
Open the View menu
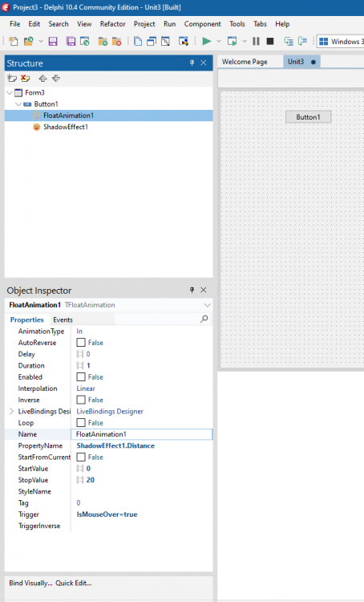(x=84, y=24)
